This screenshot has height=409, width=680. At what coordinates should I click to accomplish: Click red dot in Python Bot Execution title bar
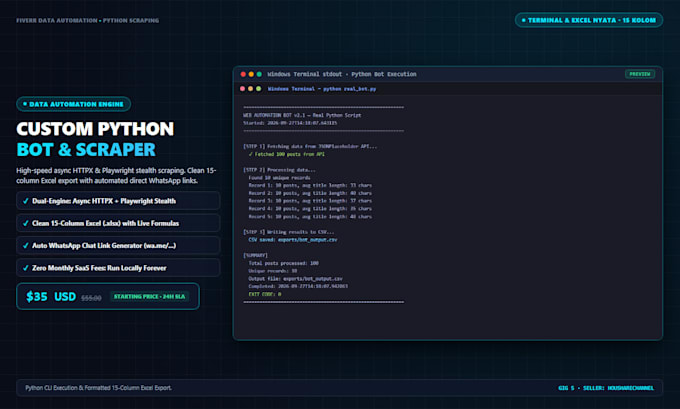pyautogui.click(x=243, y=74)
